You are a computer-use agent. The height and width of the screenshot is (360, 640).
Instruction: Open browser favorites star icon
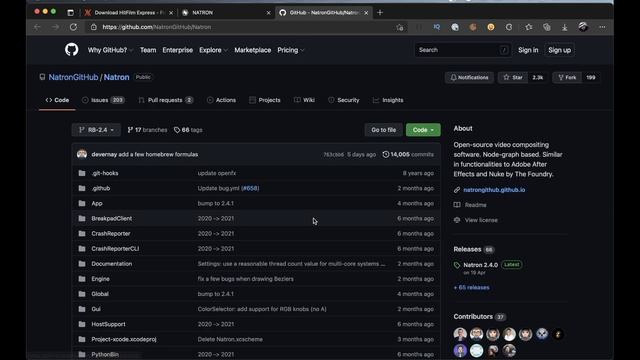pos(529,27)
